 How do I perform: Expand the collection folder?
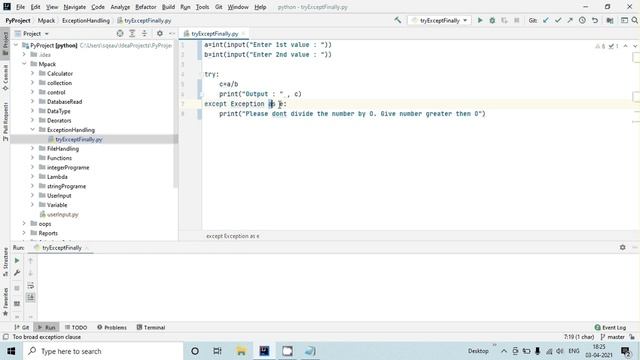tap(33, 83)
